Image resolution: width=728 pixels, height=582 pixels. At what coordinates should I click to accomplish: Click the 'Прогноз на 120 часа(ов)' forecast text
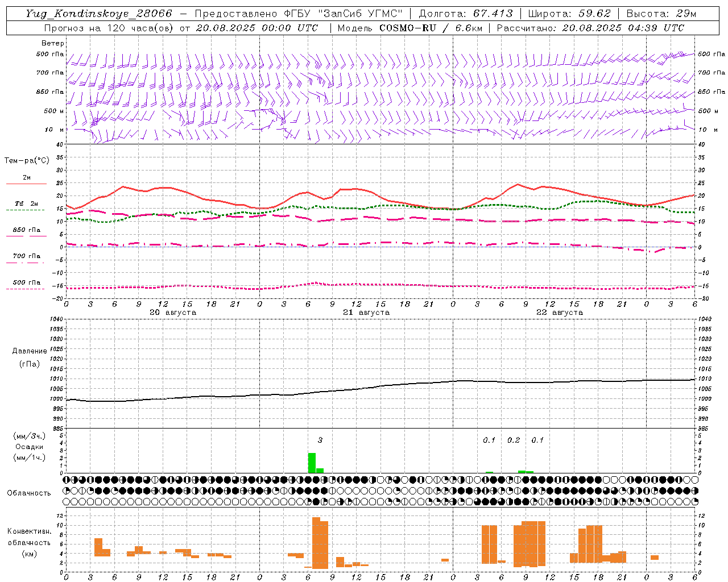point(110,28)
